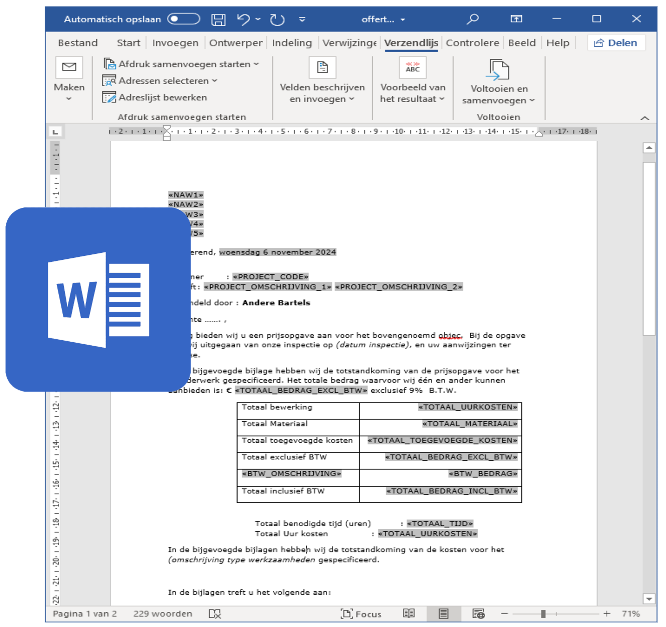
Task: Click the BTW_OMSCHRIJVING merge field
Action: click(x=291, y=474)
